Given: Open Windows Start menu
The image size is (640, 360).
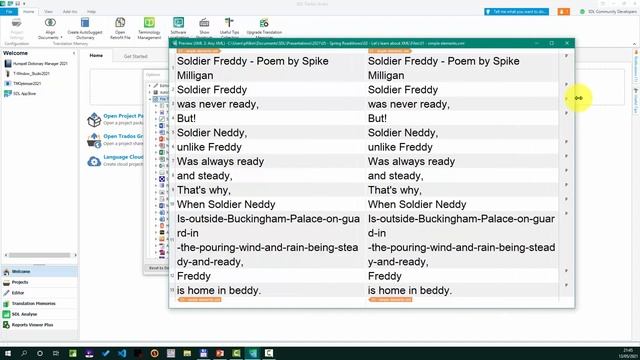Looking at the screenshot, I should 7,353.
